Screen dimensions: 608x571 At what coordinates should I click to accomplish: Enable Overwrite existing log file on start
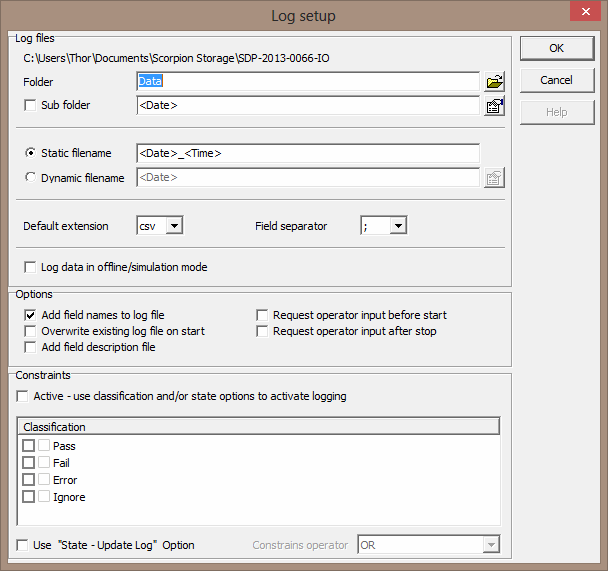tap(30, 331)
